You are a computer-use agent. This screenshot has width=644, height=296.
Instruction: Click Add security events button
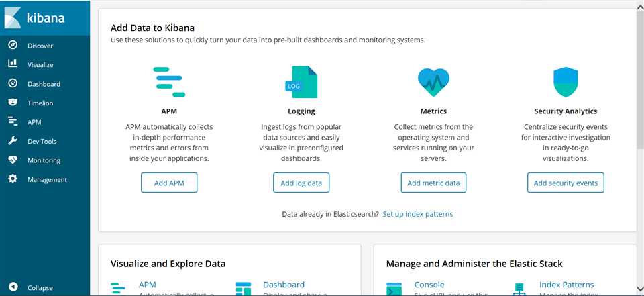(566, 183)
